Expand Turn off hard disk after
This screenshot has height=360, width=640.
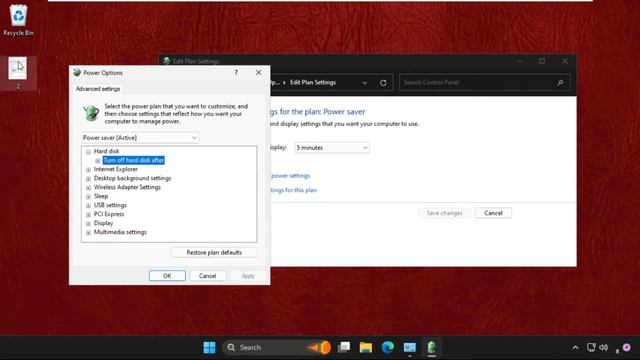pyautogui.click(x=98, y=160)
